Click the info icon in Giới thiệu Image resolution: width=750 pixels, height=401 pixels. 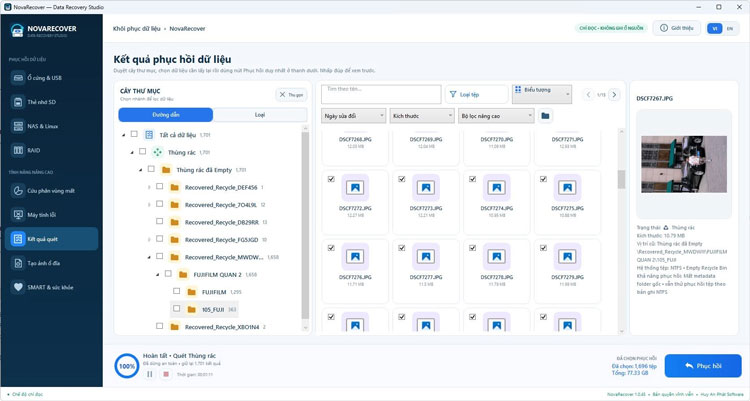(664, 28)
